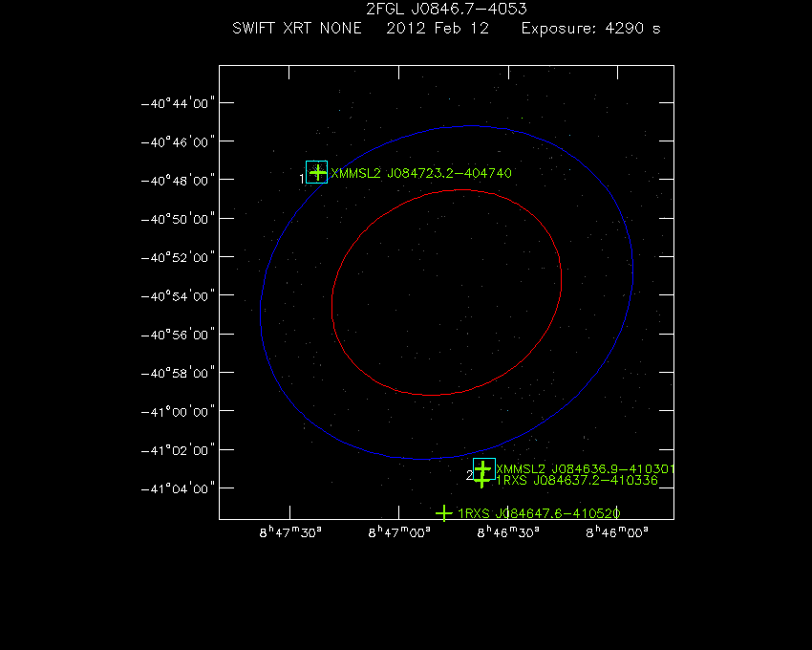Click the Exposure: 4290 s text
The width and height of the screenshot is (812, 650).
tap(591, 28)
